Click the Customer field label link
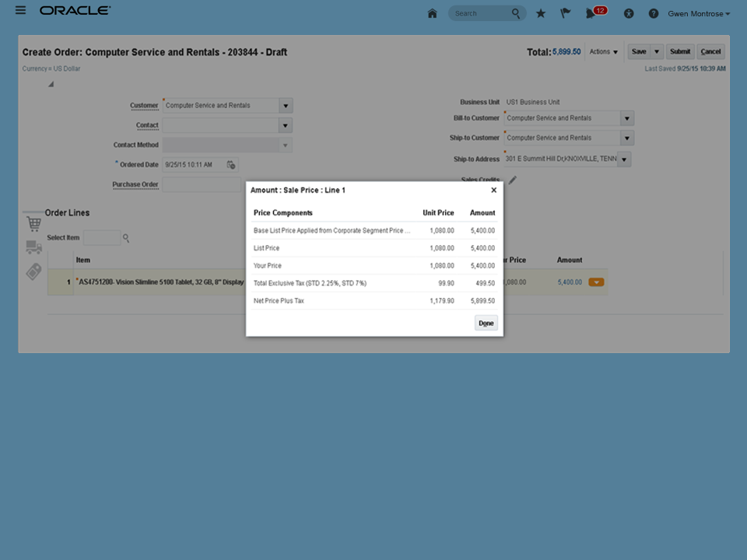747x560 pixels. (x=144, y=106)
